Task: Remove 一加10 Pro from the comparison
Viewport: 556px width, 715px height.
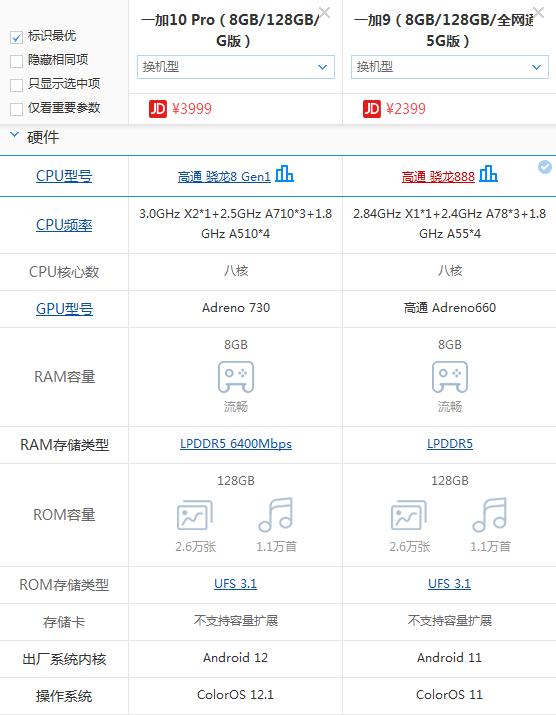Action: 324,12
